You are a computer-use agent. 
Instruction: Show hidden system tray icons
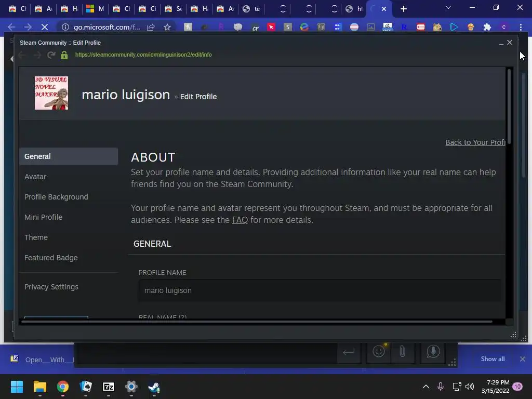[x=426, y=387]
